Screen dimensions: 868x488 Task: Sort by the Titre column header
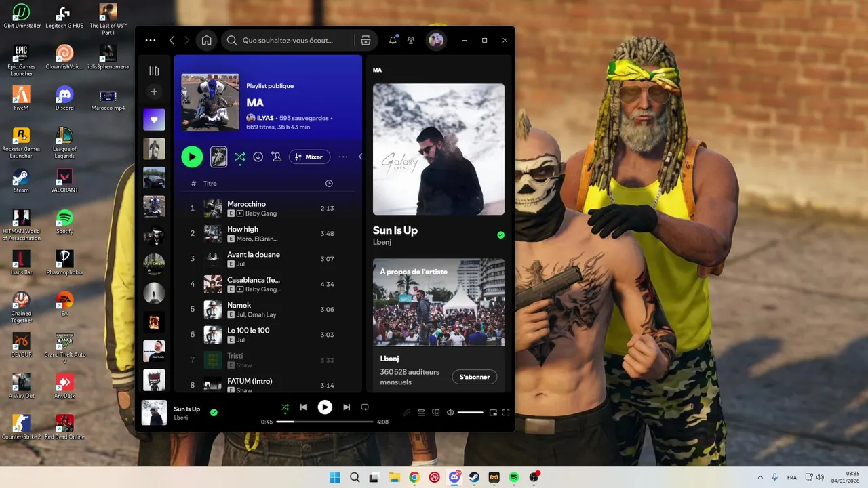tap(210, 184)
